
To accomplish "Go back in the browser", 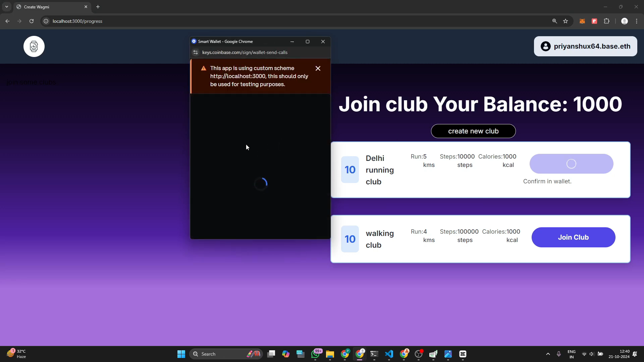I will tap(7, 21).
